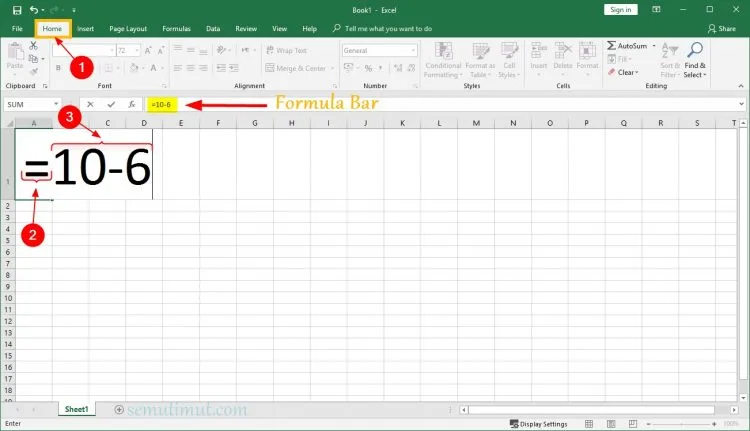This screenshot has width=750, height=431.
Task: Click the Decrease Decimal icon
Action: 411,68
